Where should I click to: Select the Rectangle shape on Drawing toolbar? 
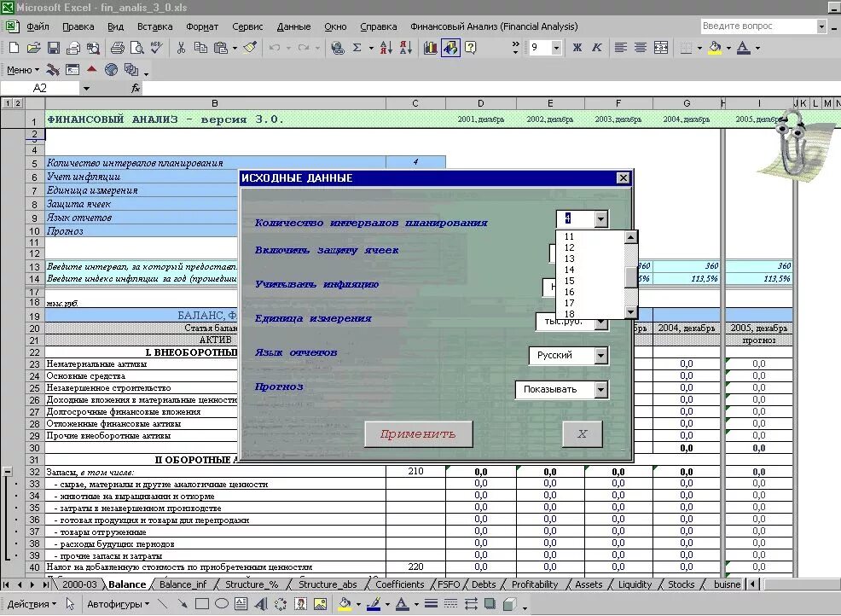pos(202,604)
